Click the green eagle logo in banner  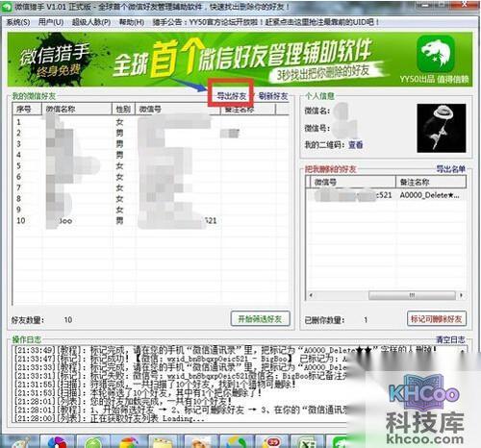coord(436,54)
